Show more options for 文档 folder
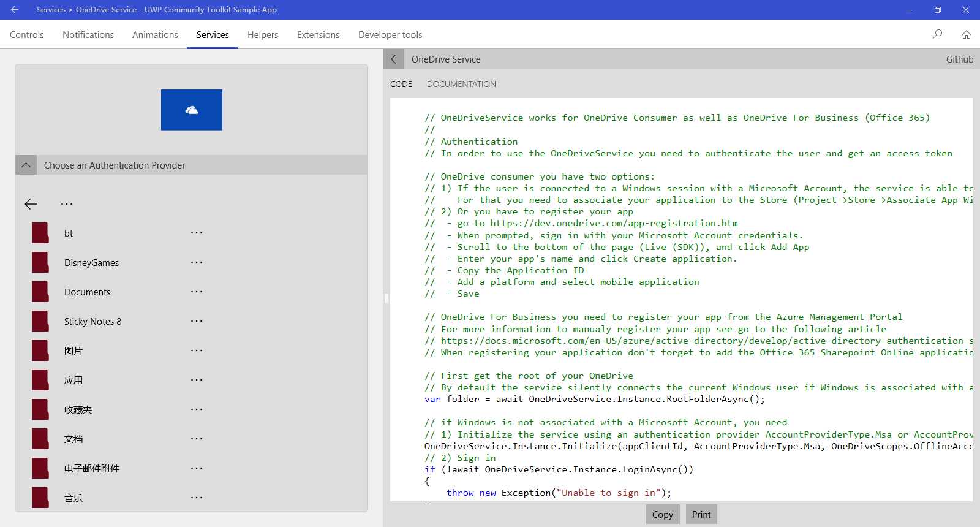This screenshot has height=527, width=980. (197, 439)
